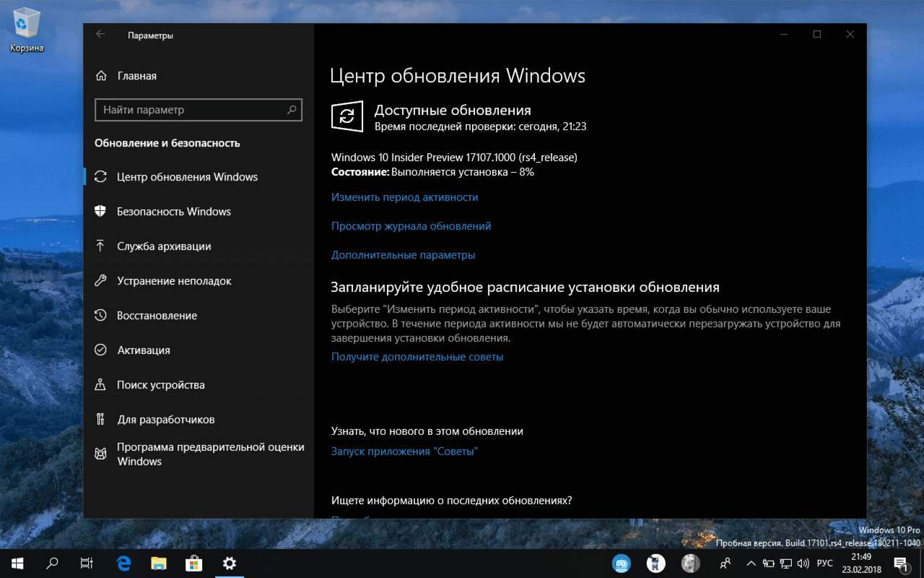The width and height of the screenshot is (924, 578).
Task: Click the wrench icon for Устранение неполадок
Action: tap(101, 281)
